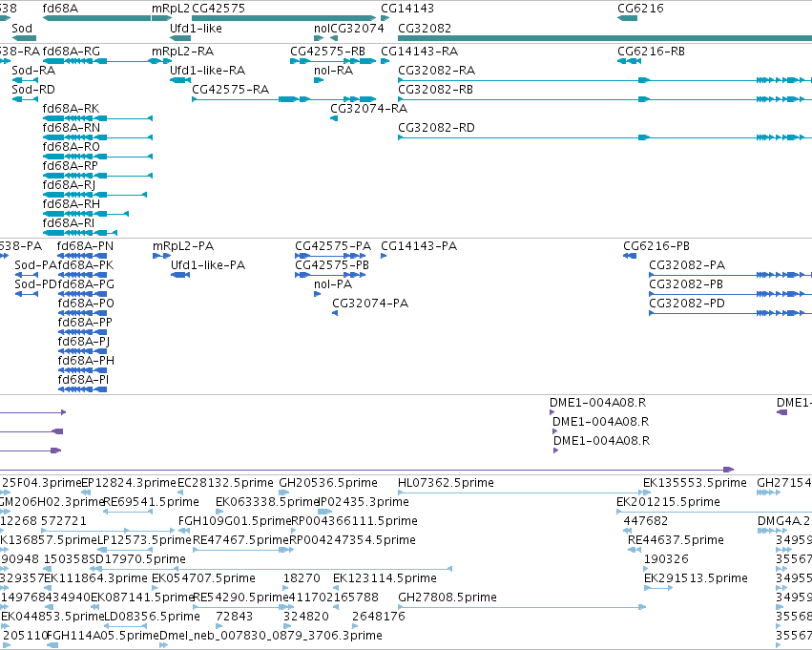Click the EK123114.5prime EST label

pos(385,578)
